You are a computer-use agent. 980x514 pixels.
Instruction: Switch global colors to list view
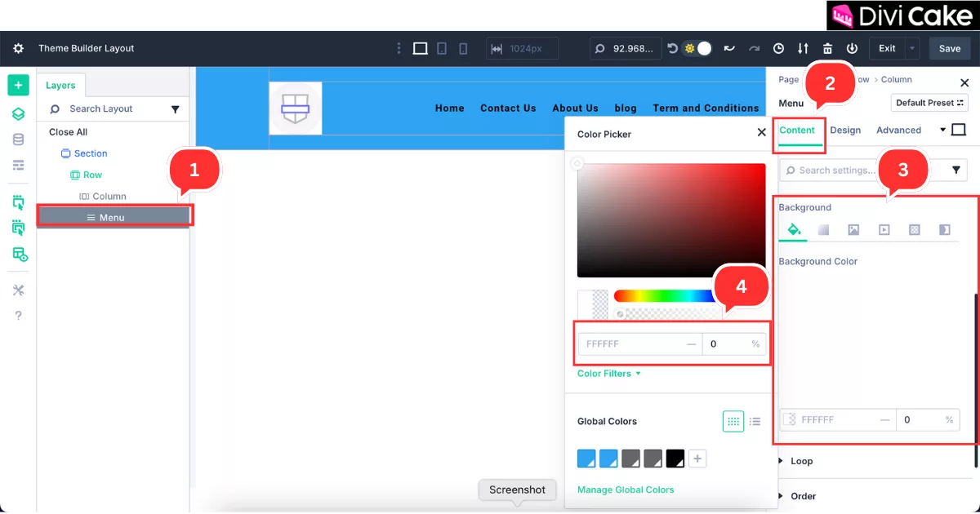coord(755,421)
